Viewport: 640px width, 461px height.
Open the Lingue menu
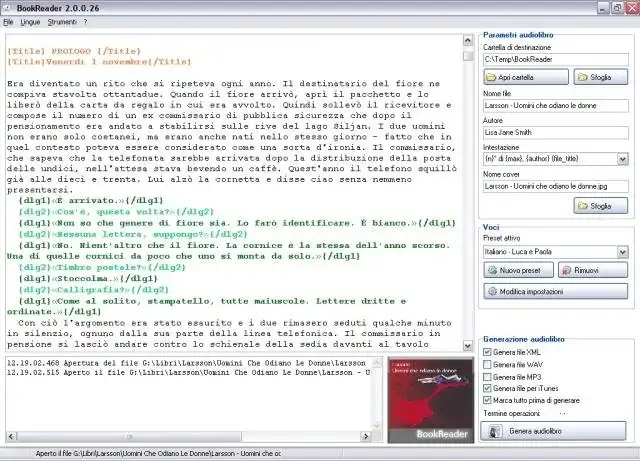tap(30, 22)
